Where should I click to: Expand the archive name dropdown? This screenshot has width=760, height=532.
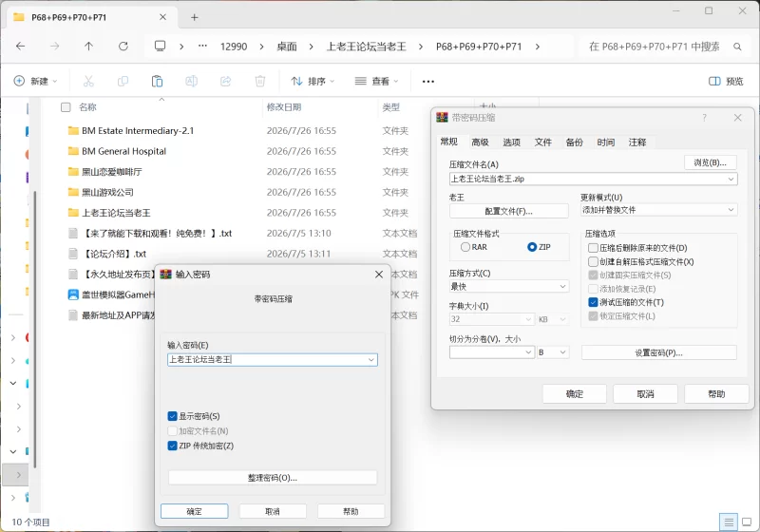tap(731, 179)
